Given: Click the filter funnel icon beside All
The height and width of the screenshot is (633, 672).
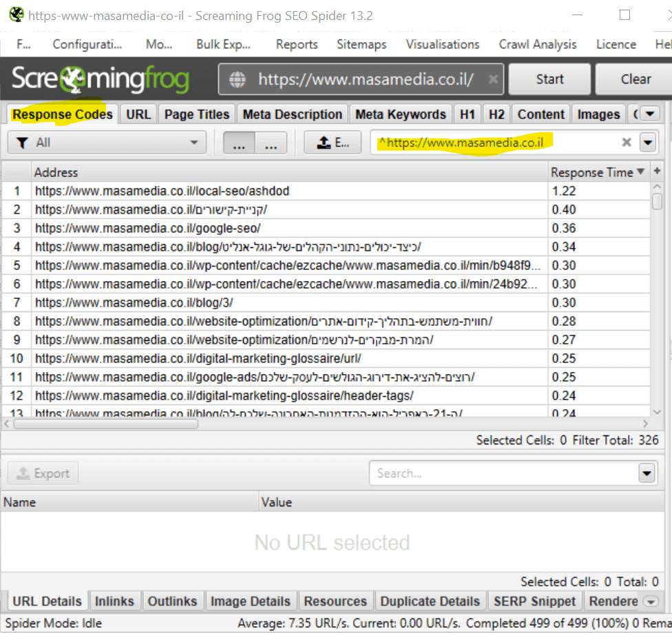Looking at the screenshot, I should 22,143.
